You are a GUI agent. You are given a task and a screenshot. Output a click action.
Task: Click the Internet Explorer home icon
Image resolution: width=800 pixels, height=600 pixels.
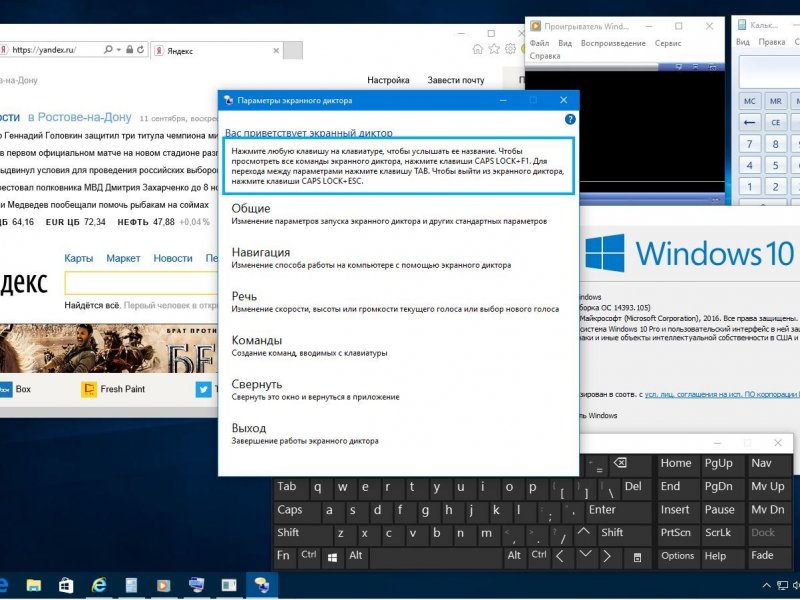tap(478, 49)
